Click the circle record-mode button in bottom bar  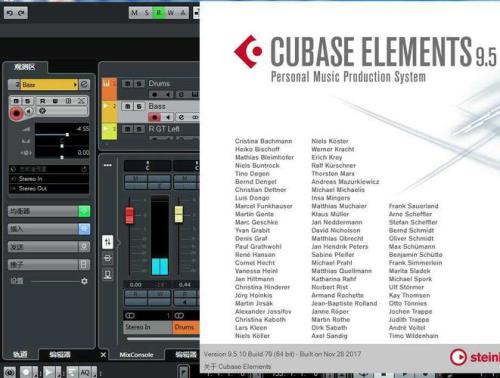[26, 372]
